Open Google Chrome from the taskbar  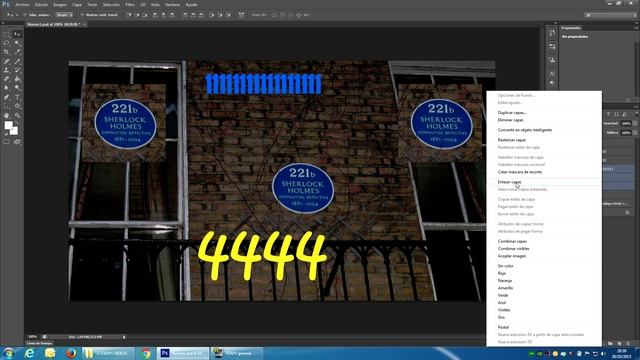146,353
